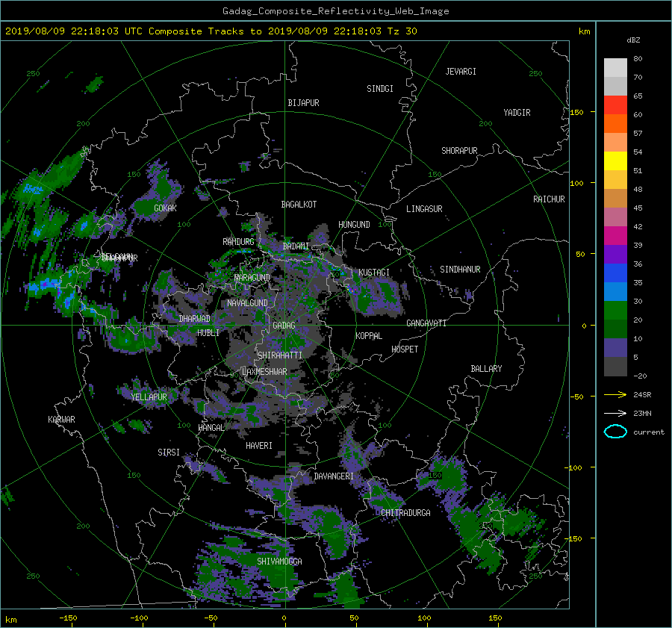
Task: Click the 'LINGASUR' city label
Action: point(424,209)
